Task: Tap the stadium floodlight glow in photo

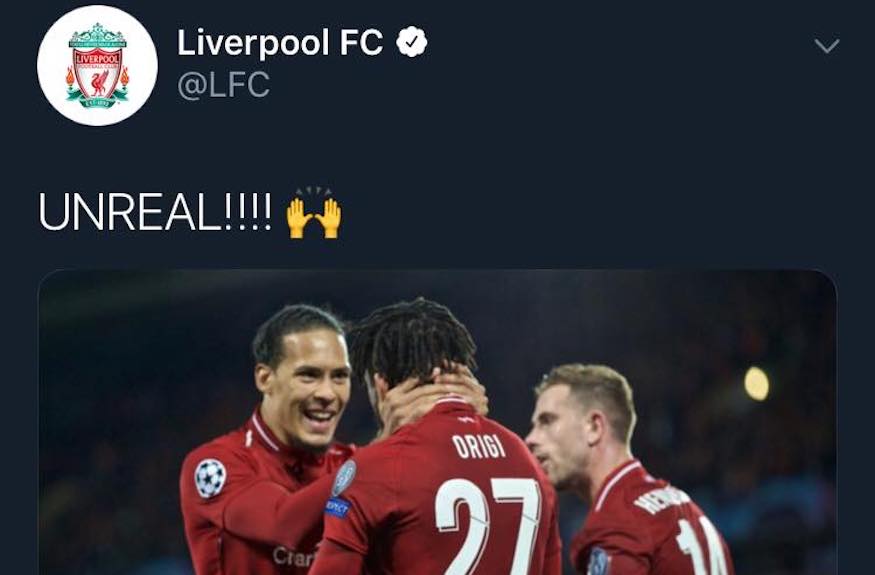Action: (x=756, y=384)
